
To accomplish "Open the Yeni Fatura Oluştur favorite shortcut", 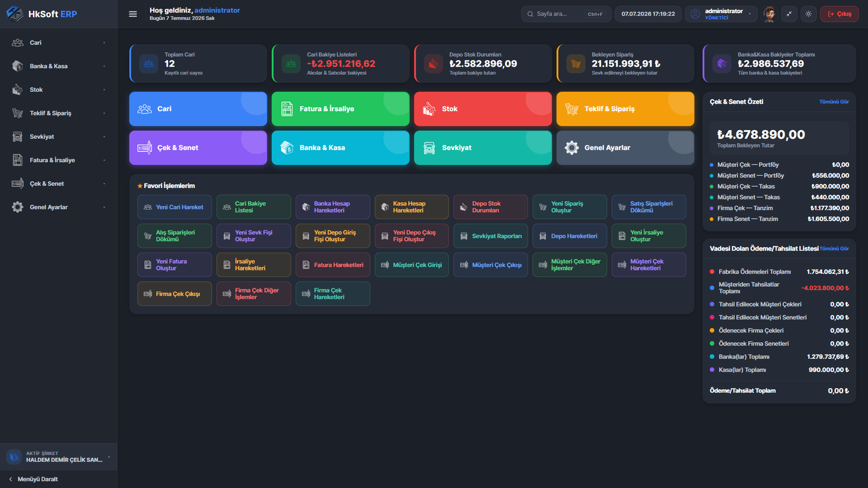I will coord(175,265).
